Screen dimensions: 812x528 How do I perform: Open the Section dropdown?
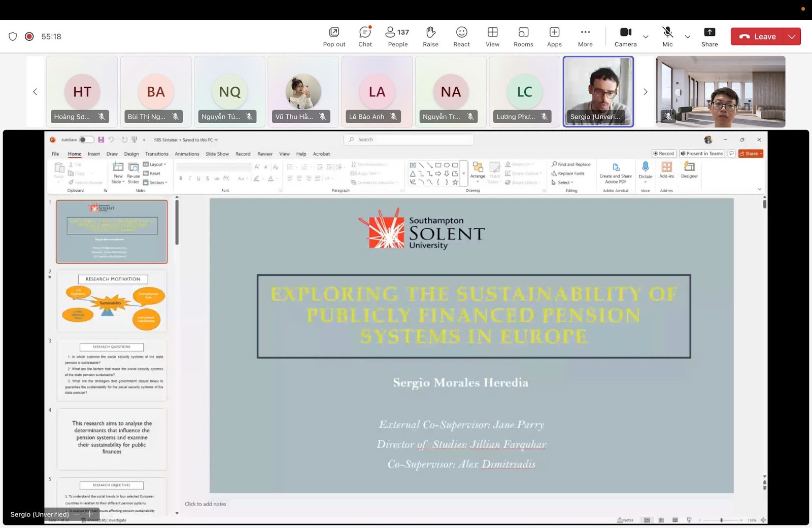click(155, 183)
